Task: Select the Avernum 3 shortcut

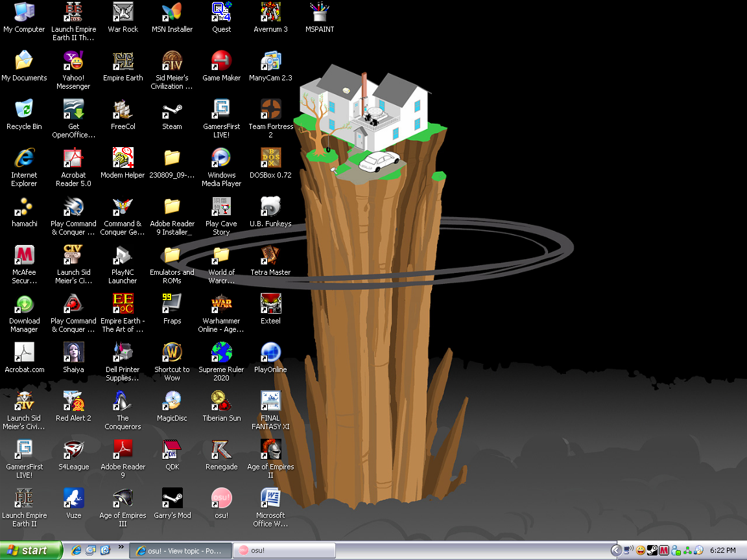Action: click(x=270, y=17)
